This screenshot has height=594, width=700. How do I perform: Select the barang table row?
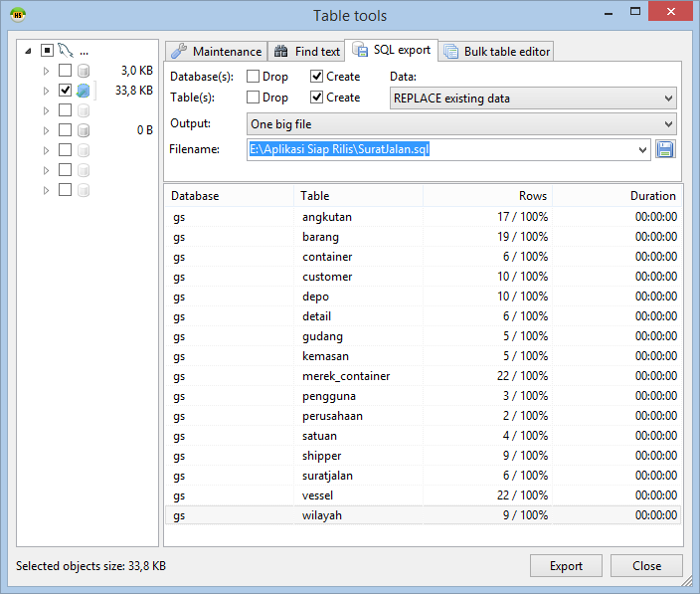(x=424, y=237)
